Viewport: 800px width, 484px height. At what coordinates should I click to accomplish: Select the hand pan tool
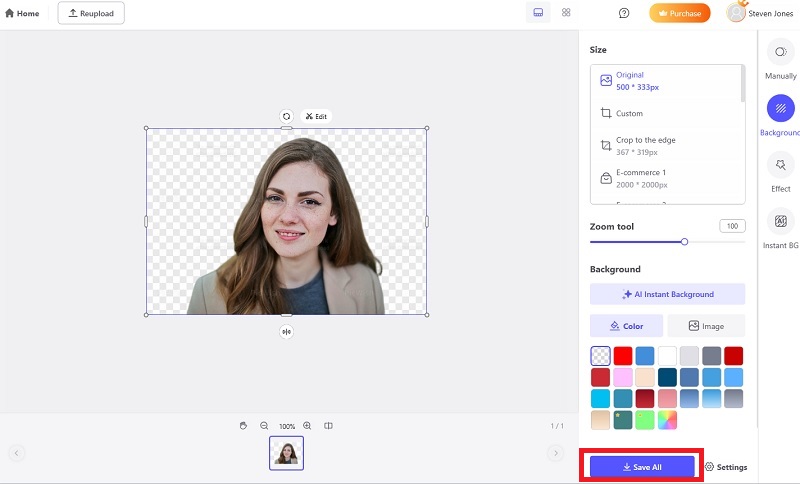243,426
